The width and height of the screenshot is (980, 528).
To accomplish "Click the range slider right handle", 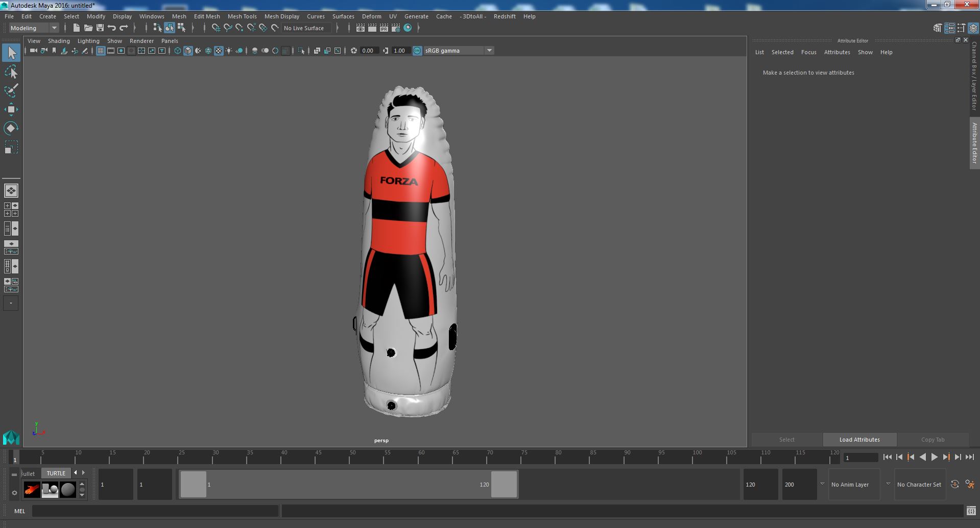I will pyautogui.click(x=504, y=484).
